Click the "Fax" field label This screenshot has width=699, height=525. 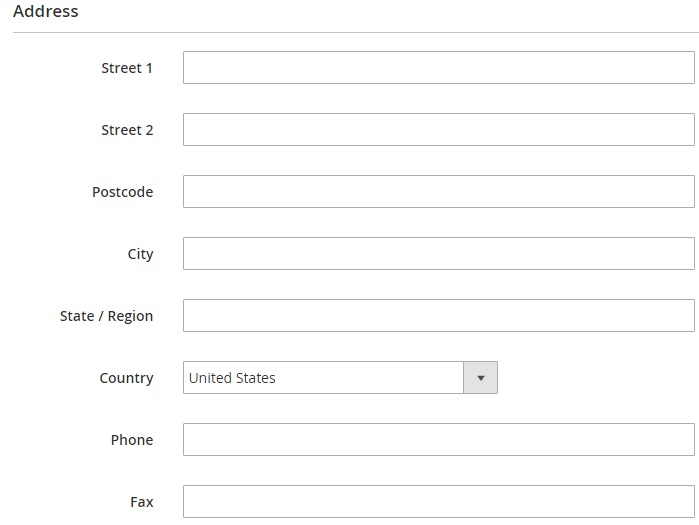(x=141, y=502)
